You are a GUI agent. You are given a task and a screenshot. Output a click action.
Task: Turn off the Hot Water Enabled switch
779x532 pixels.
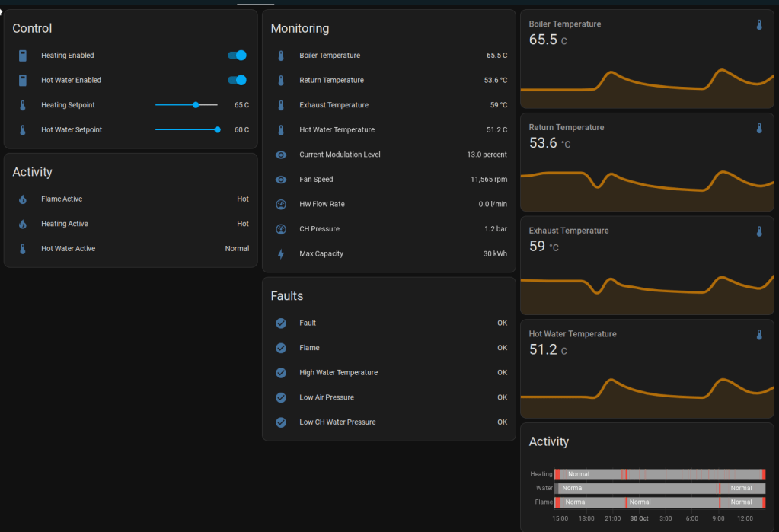click(237, 80)
